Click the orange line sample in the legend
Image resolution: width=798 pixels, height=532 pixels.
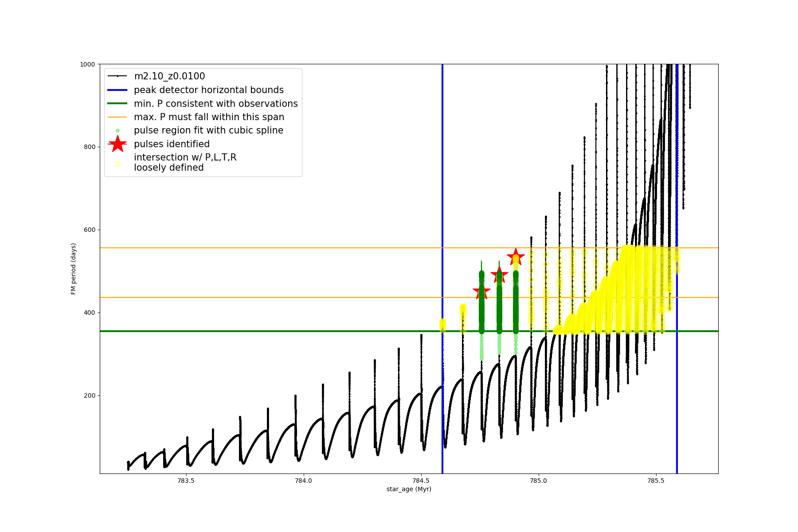[x=117, y=117]
